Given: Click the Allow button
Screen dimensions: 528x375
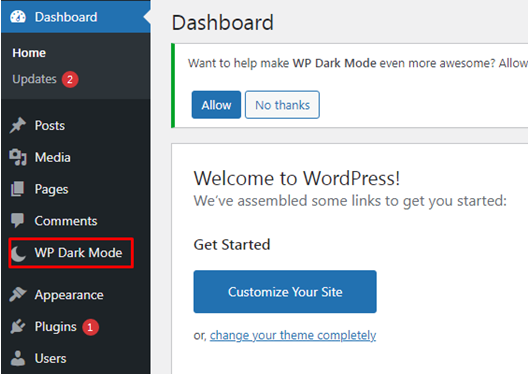Looking at the screenshot, I should pyautogui.click(x=216, y=105).
